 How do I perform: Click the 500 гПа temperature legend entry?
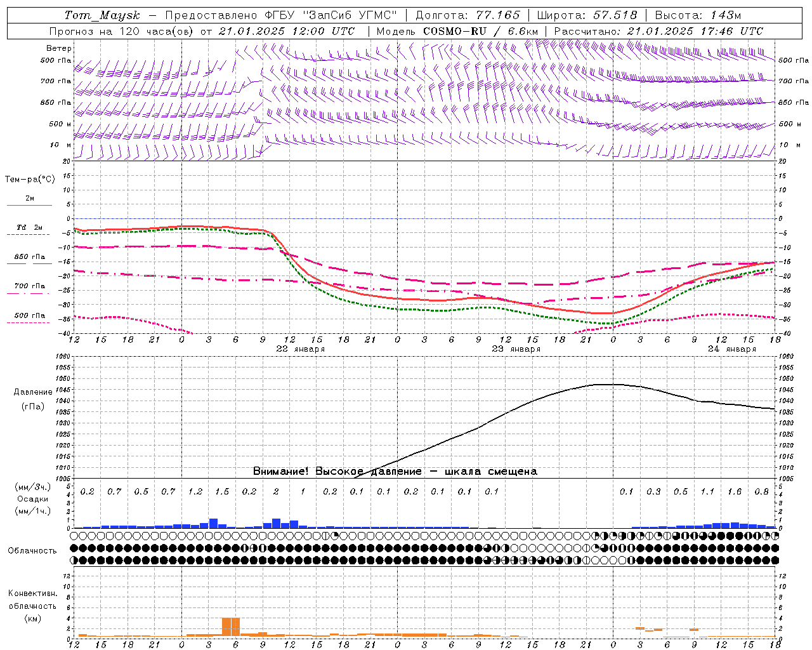(x=29, y=317)
